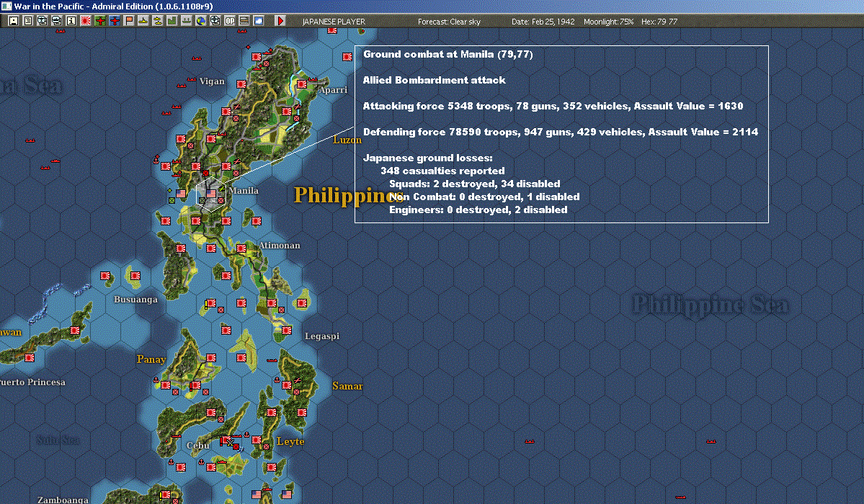Select red ship icon east of Leyte

click(x=530, y=441)
